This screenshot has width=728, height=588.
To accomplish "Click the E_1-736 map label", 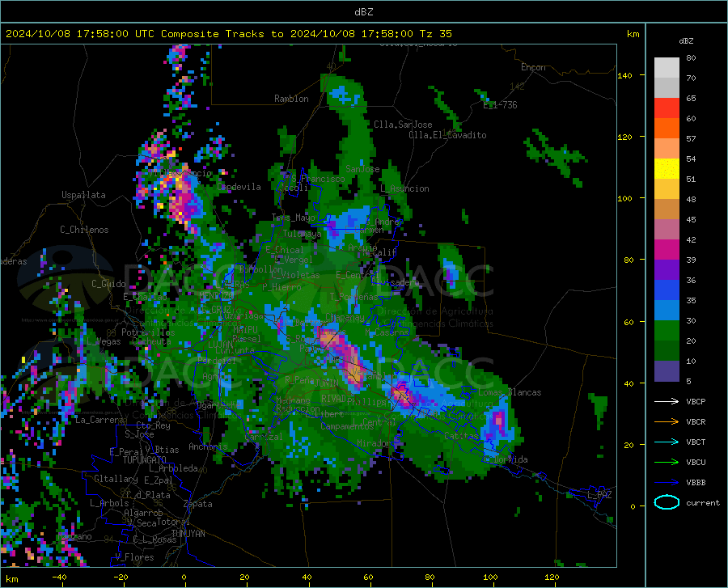I will click(x=500, y=105).
